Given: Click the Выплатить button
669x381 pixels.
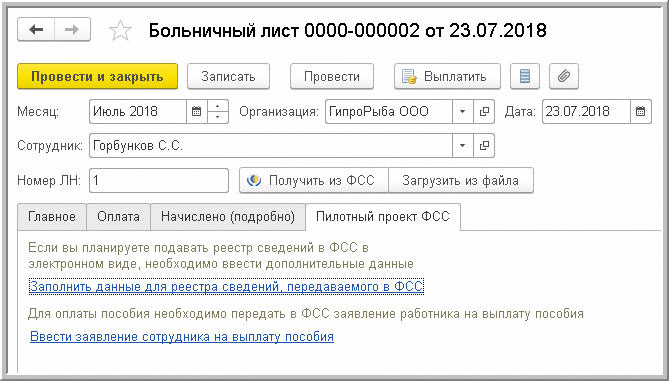Looking at the screenshot, I should (x=447, y=76).
